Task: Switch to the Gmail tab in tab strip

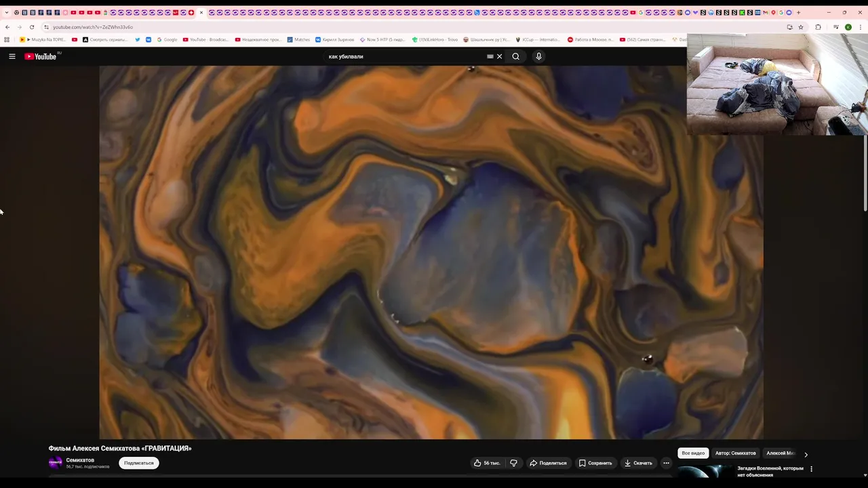Action: [x=766, y=12]
